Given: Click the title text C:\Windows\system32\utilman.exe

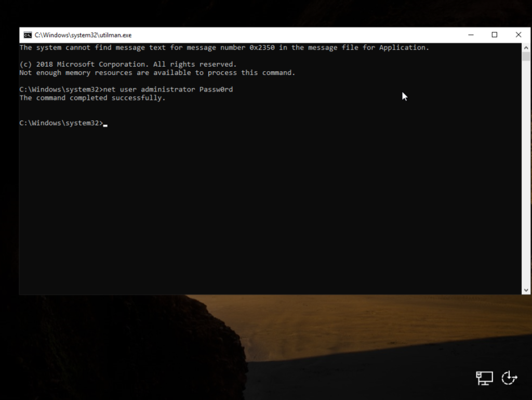Looking at the screenshot, I should click(83, 35).
